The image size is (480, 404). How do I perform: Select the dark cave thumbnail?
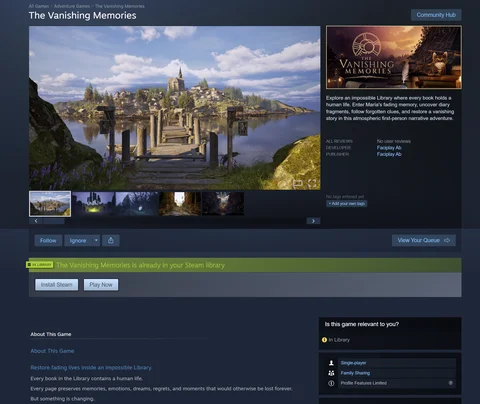pyautogui.click(x=223, y=203)
